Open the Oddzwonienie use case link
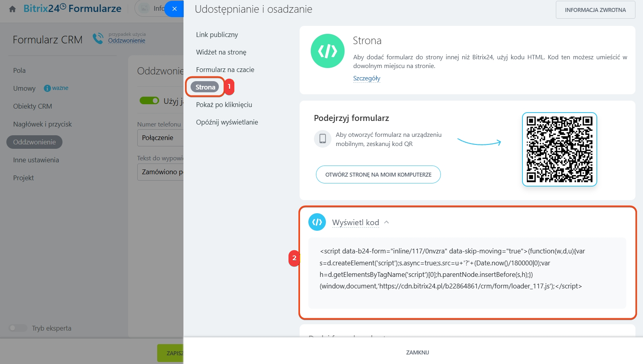Viewport: 643px width, 364px height. pos(127,41)
